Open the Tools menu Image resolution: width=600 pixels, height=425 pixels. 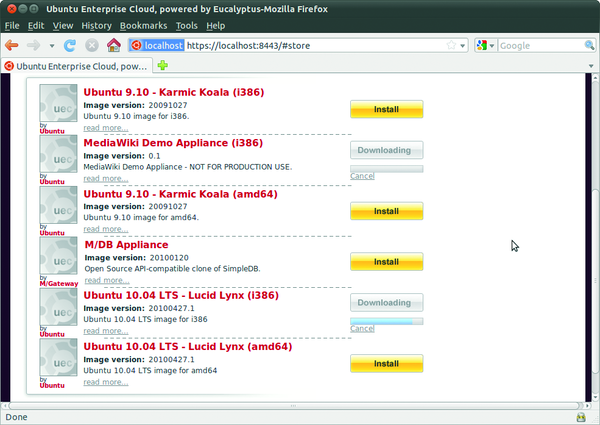coord(187,26)
